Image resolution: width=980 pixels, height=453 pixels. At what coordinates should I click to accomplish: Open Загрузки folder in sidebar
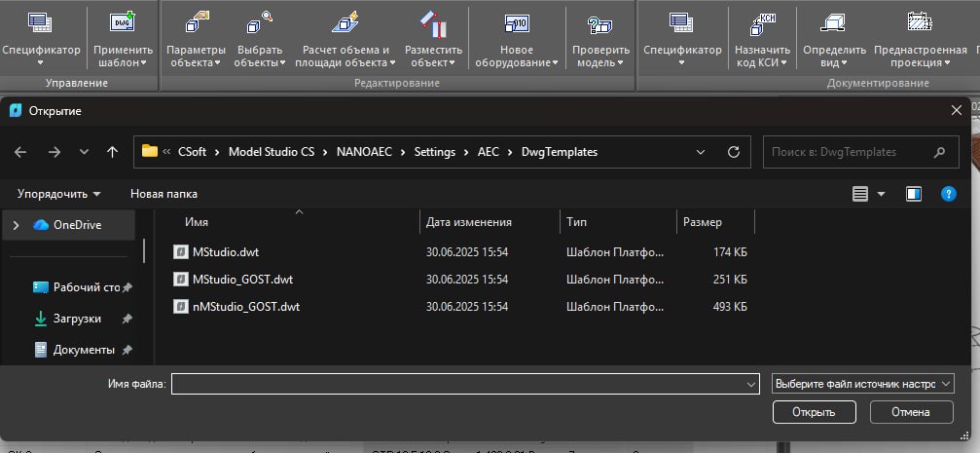(77, 319)
